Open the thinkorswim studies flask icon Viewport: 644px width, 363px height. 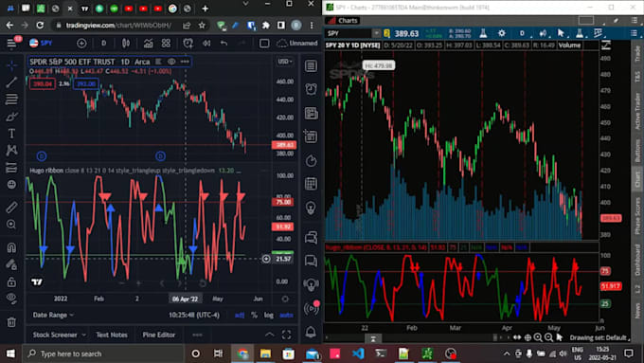(483, 34)
